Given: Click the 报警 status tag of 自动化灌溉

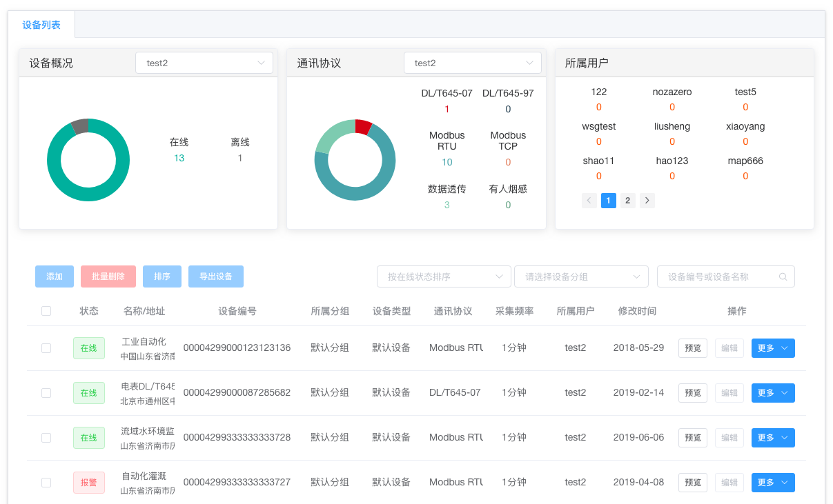Looking at the screenshot, I should (x=89, y=483).
